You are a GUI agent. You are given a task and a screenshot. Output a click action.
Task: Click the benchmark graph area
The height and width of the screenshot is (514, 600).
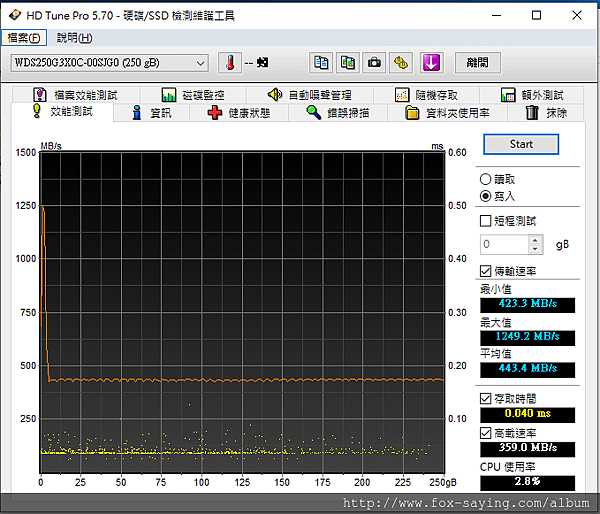tap(242, 312)
